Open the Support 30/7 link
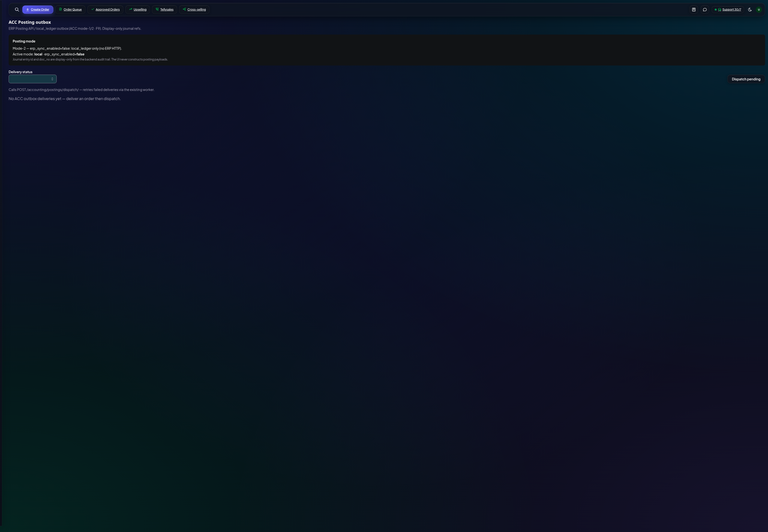Viewport: 768px width, 532px height. tap(728, 10)
